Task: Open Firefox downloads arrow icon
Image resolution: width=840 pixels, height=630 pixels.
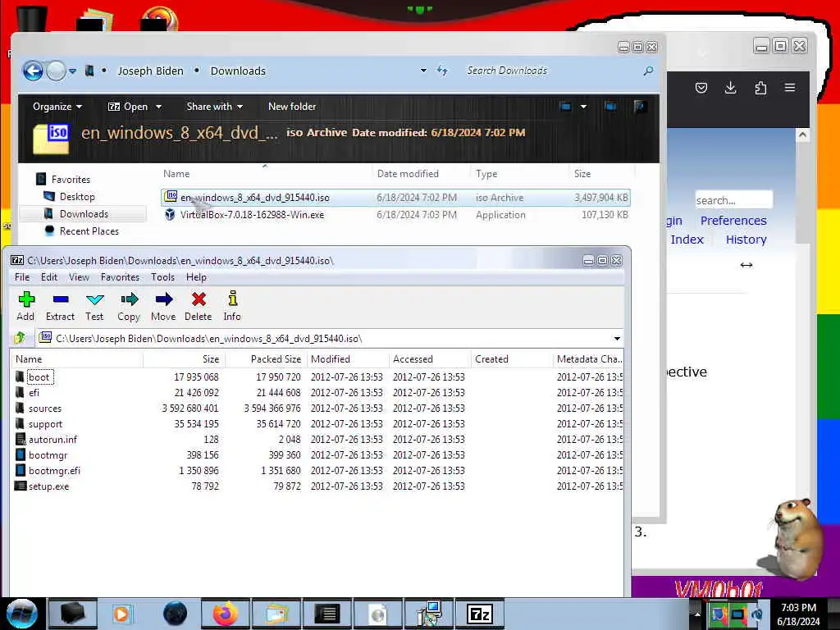Action: click(x=730, y=88)
